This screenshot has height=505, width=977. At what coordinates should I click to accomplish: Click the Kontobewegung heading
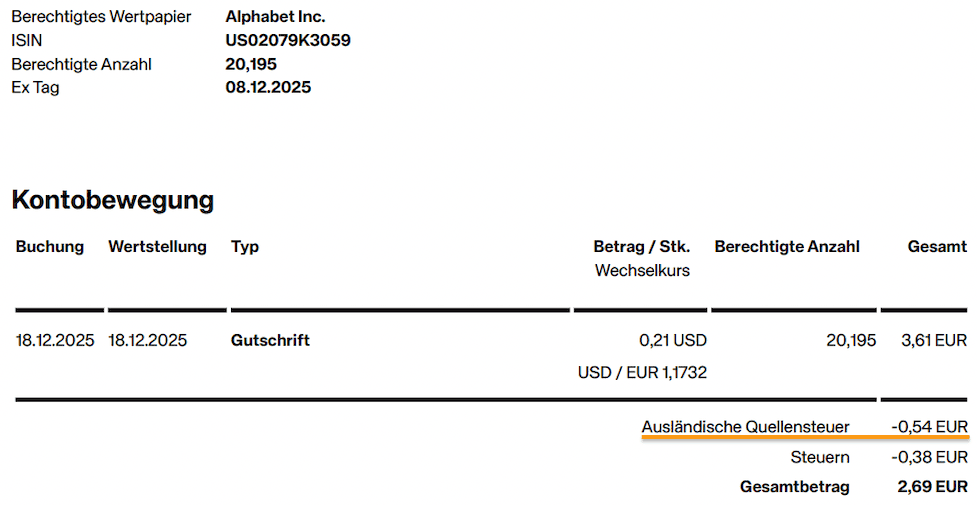[x=113, y=200]
